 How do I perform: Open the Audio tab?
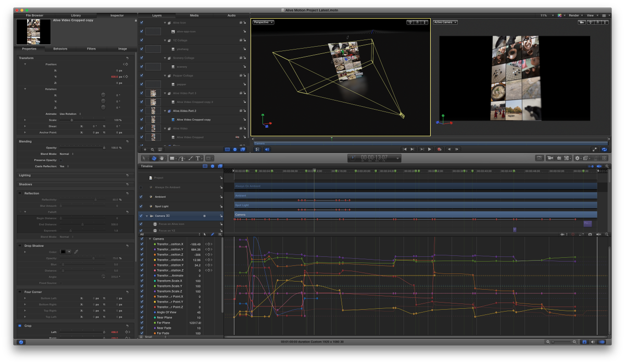[x=232, y=16]
